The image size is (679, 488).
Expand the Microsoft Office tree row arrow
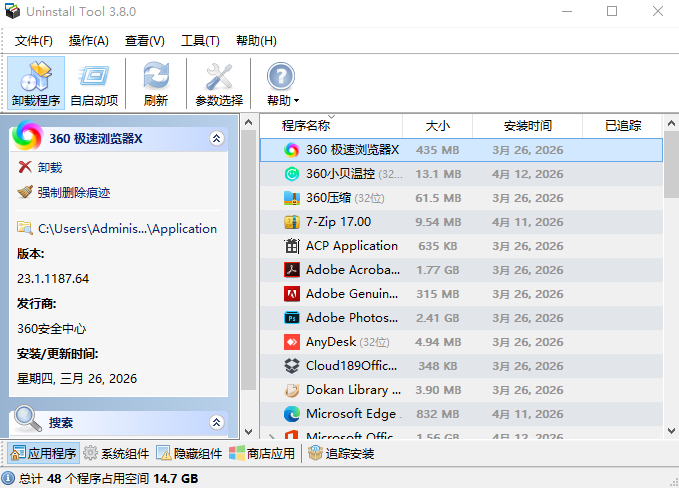coord(272,436)
